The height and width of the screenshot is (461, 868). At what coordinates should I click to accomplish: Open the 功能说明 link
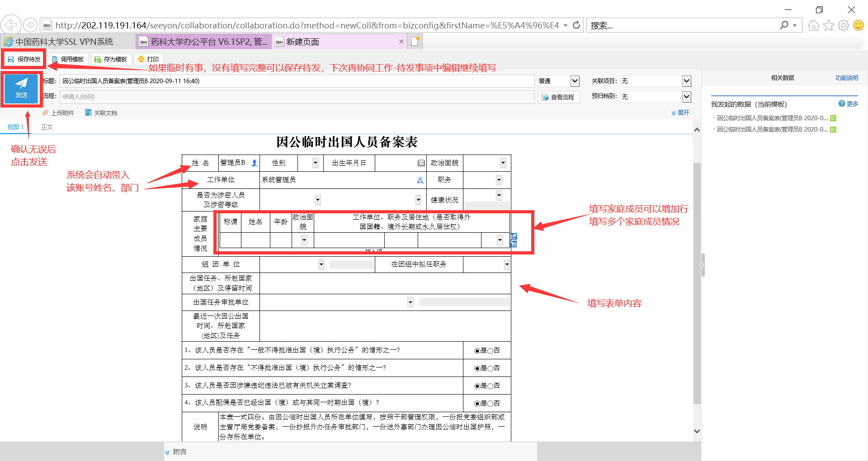pyautogui.click(x=846, y=78)
